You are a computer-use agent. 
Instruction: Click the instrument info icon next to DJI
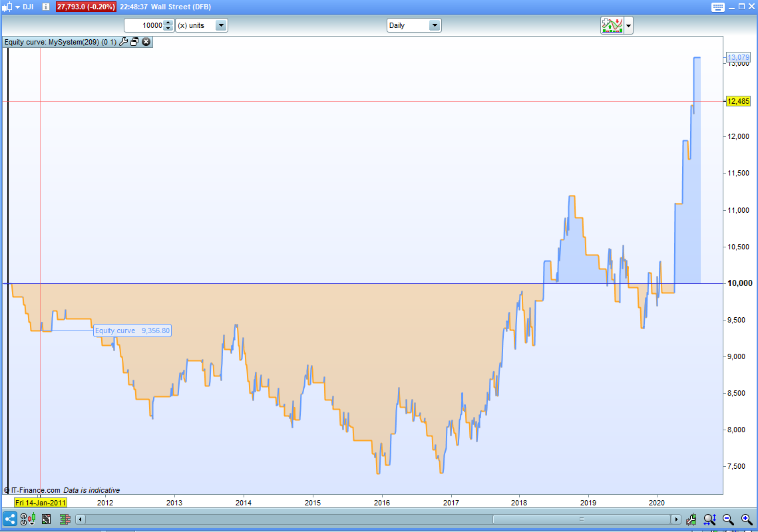(x=45, y=7)
